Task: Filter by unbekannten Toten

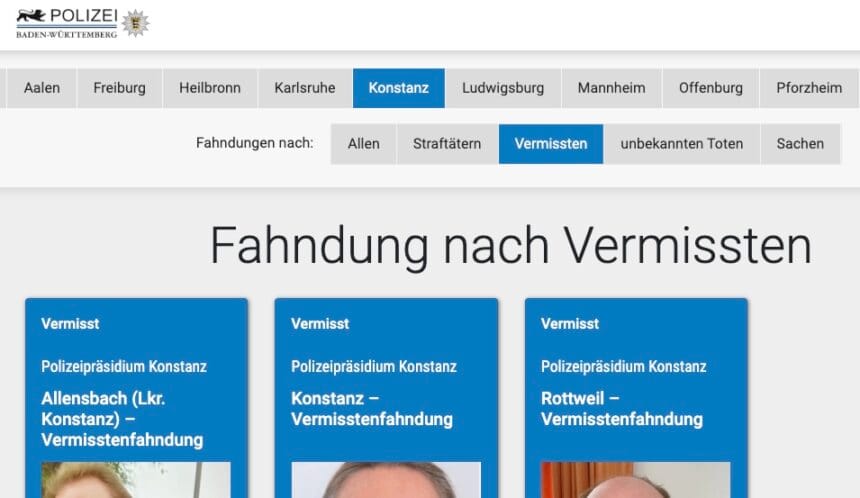Action: click(682, 144)
